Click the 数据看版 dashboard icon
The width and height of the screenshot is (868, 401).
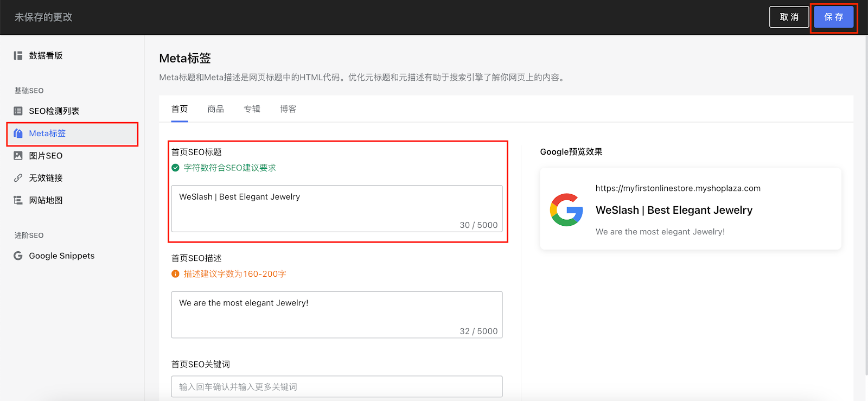(x=18, y=55)
